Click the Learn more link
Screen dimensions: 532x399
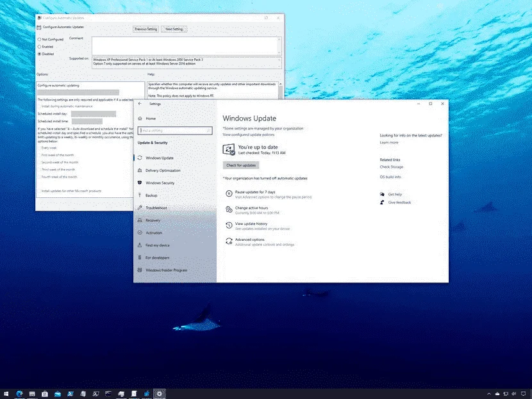tap(389, 142)
